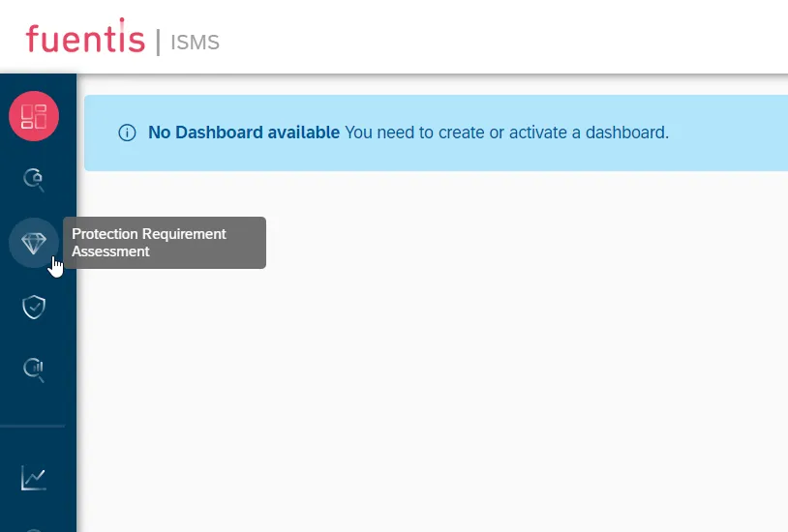This screenshot has width=788, height=532.
Task: Click the horizontal divider line in the sidebar
Action: click(x=33, y=426)
